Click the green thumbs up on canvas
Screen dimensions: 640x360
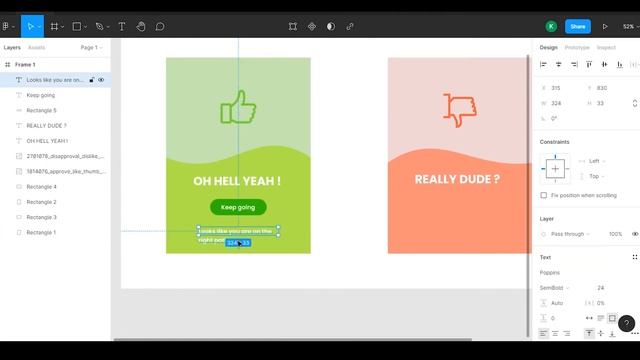pos(238,107)
